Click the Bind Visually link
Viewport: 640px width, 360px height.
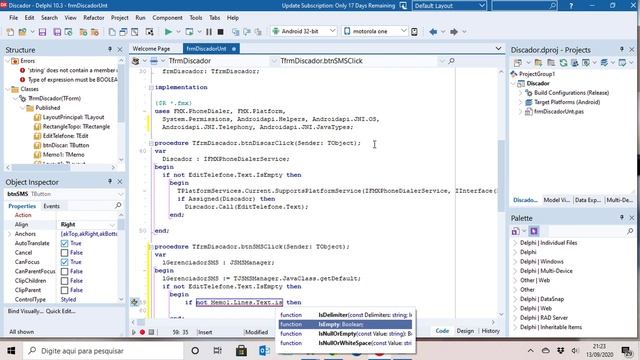tap(25, 311)
